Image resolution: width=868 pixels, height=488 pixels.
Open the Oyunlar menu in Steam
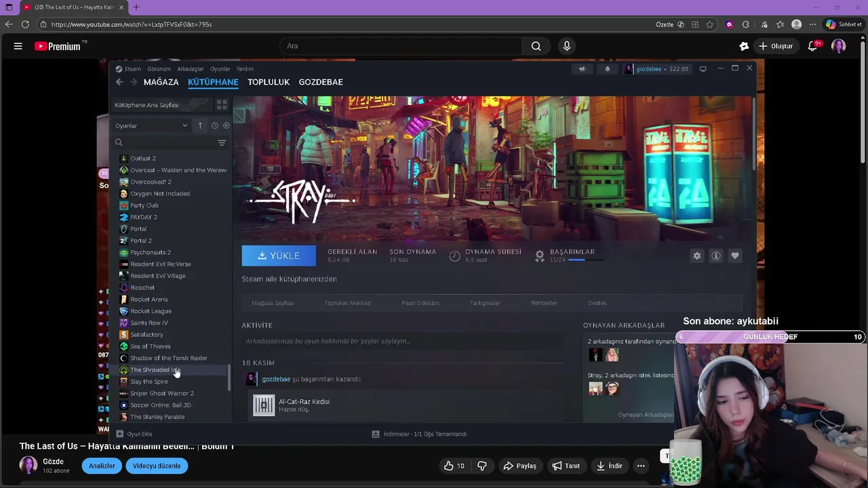(220, 68)
